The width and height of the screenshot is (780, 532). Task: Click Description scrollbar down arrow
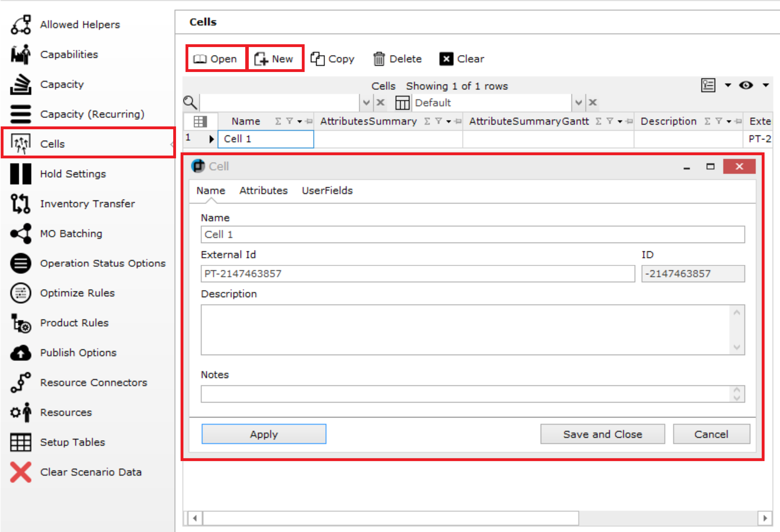point(737,347)
